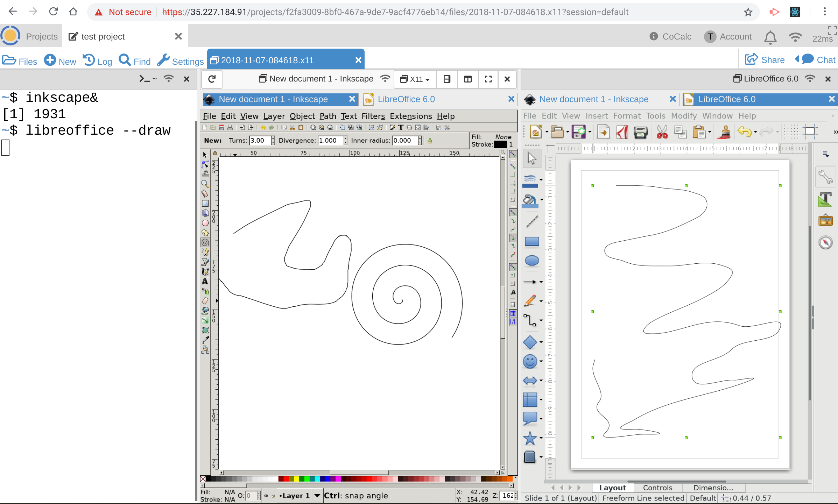Toggle browser fullscreen for the X11 frame
The width and height of the screenshot is (838, 504).
coord(488,79)
